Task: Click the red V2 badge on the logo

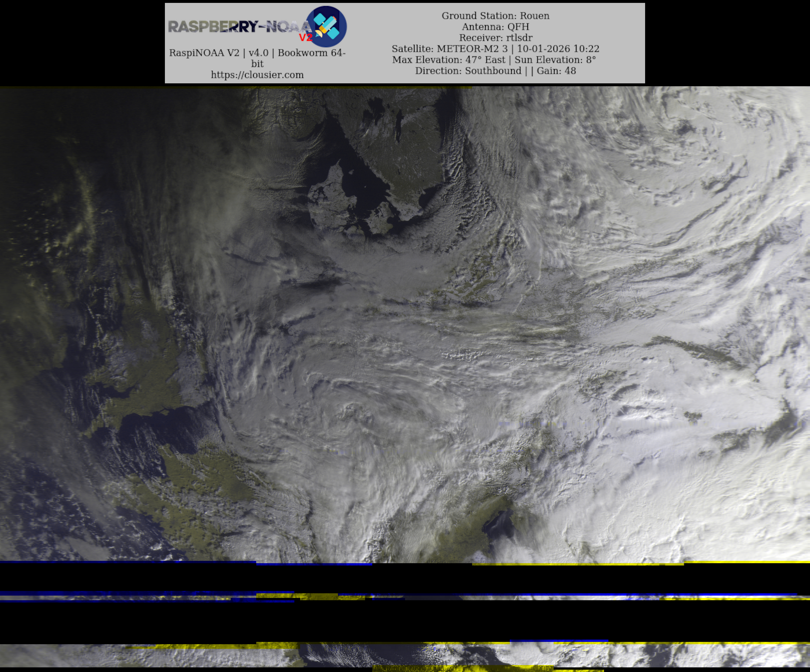Action: [x=305, y=37]
